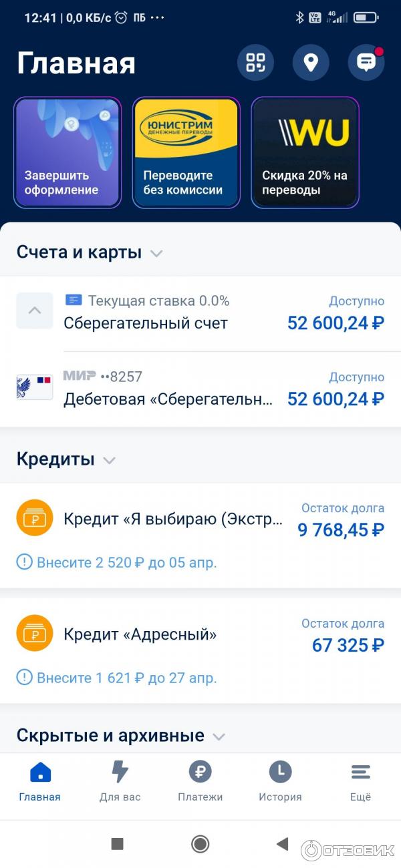The image size is (401, 868).
Task: Open the Ещё menu tab
Action: tap(360, 781)
